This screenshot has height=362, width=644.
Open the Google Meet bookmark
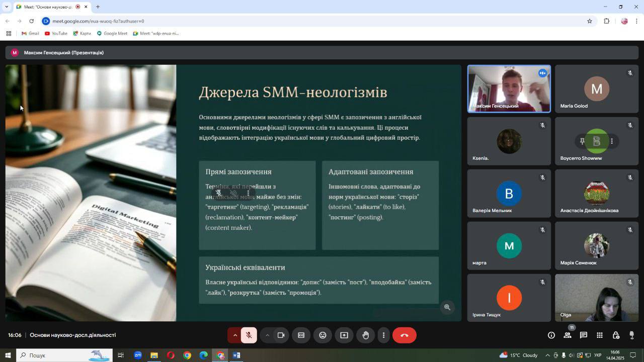[x=112, y=34]
